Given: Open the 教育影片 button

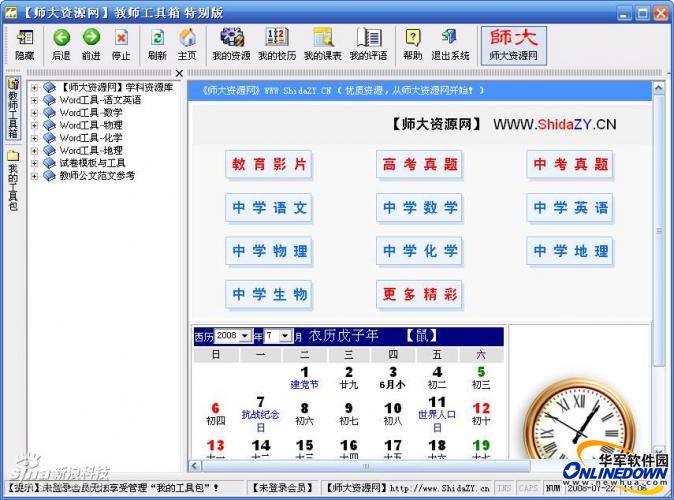Looking at the screenshot, I should point(269,164).
